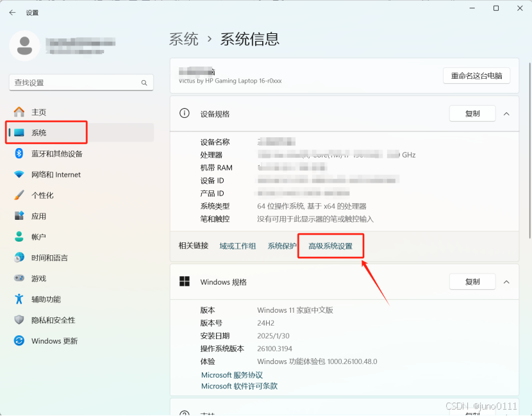Click the Windows 功能体验包 experience value
Screen dimensions: 532x416
point(317,362)
